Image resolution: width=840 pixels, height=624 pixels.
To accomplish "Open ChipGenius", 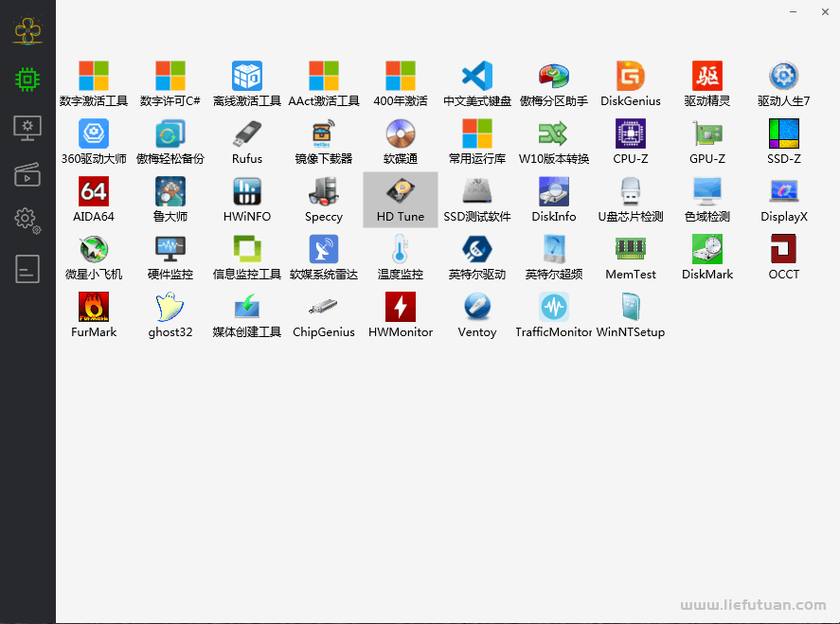I will (324, 315).
